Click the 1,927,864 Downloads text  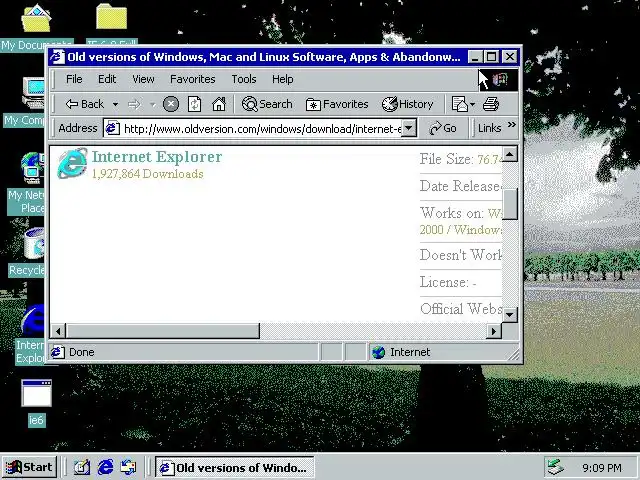(147, 174)
